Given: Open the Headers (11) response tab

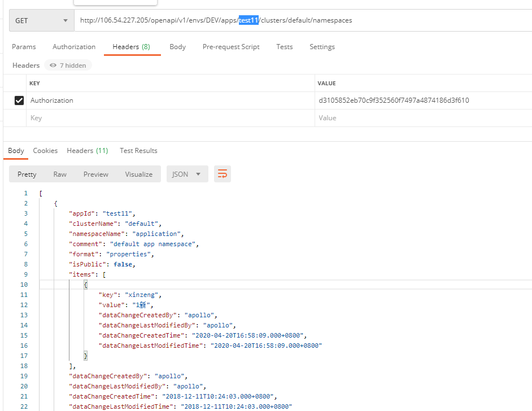Looking at the screenshot, I should click(x=87, y=151).
